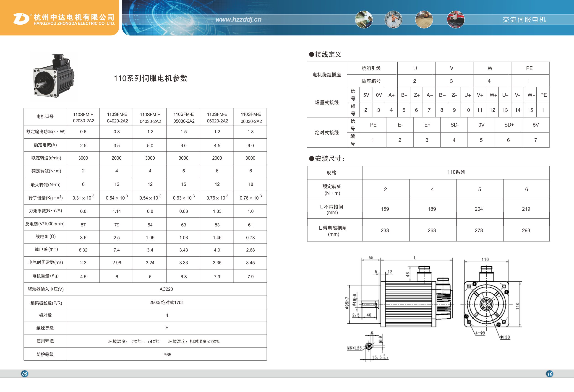This screenshot has width=574, height=392.
Task: Open the www.hzzddj.cn website link
Action: [238, 20]
